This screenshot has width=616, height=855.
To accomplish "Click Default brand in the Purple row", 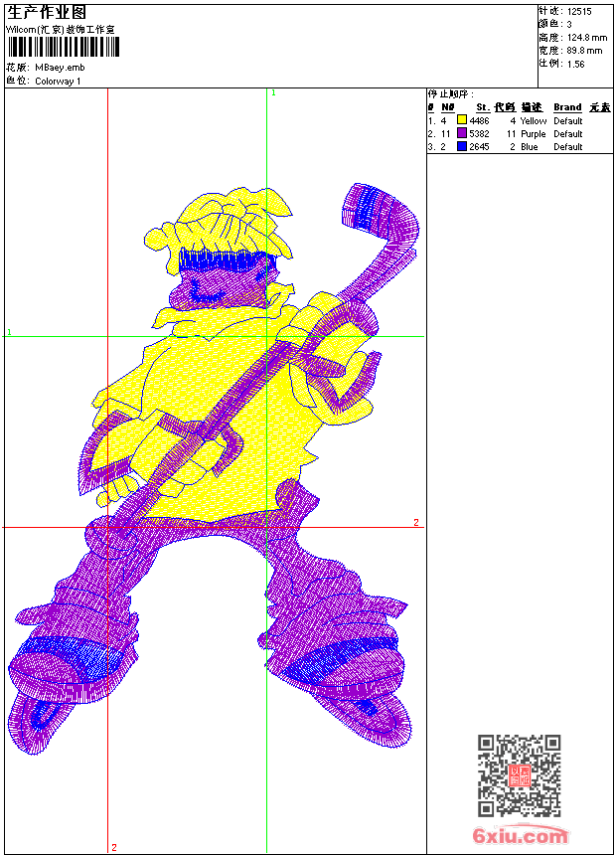I will tap(568, 134).
